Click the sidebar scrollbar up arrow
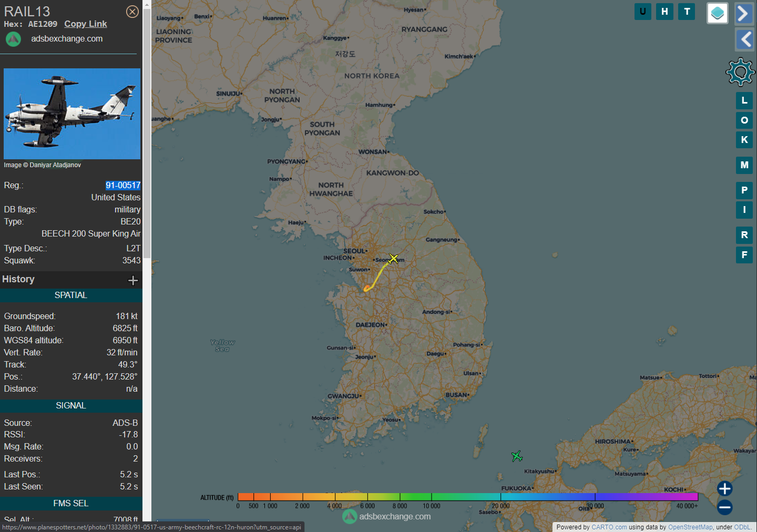This screenshot has height=532, width=757. (x=147, y=4)
